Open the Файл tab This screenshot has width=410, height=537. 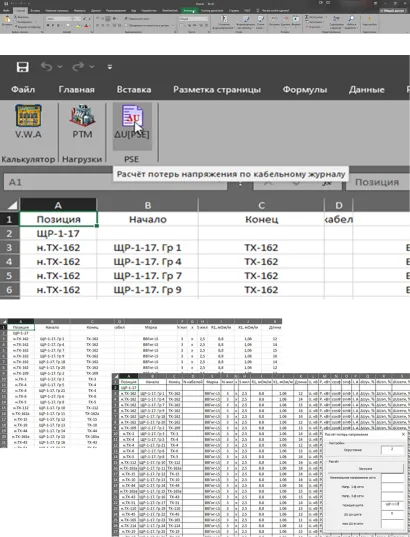tap(23, 90)
